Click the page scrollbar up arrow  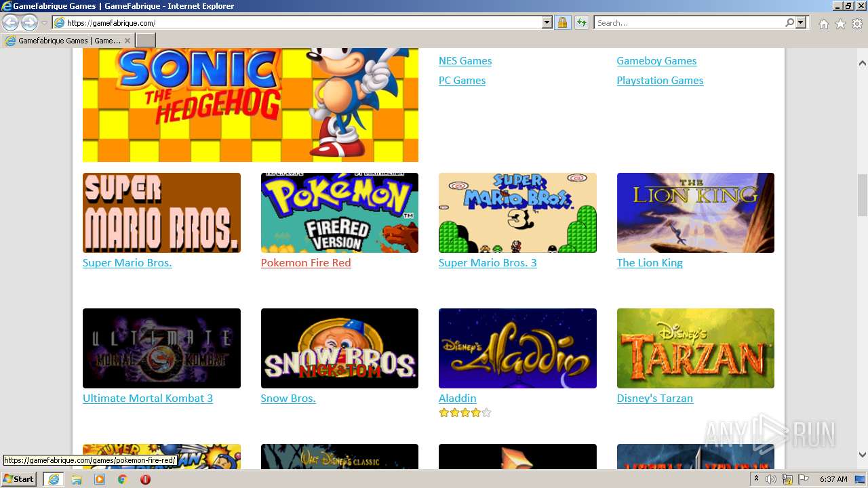tap(863, 63)
